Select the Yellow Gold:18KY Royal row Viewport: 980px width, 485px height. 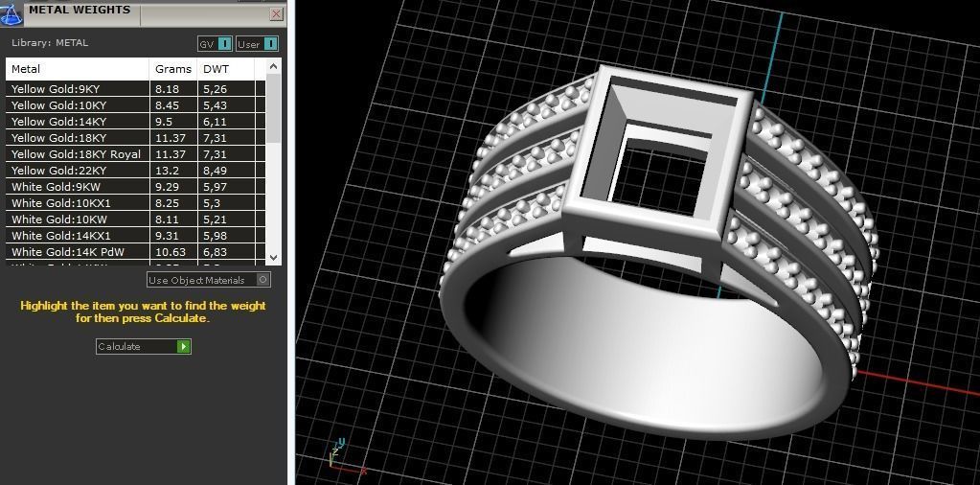(136, 153)
